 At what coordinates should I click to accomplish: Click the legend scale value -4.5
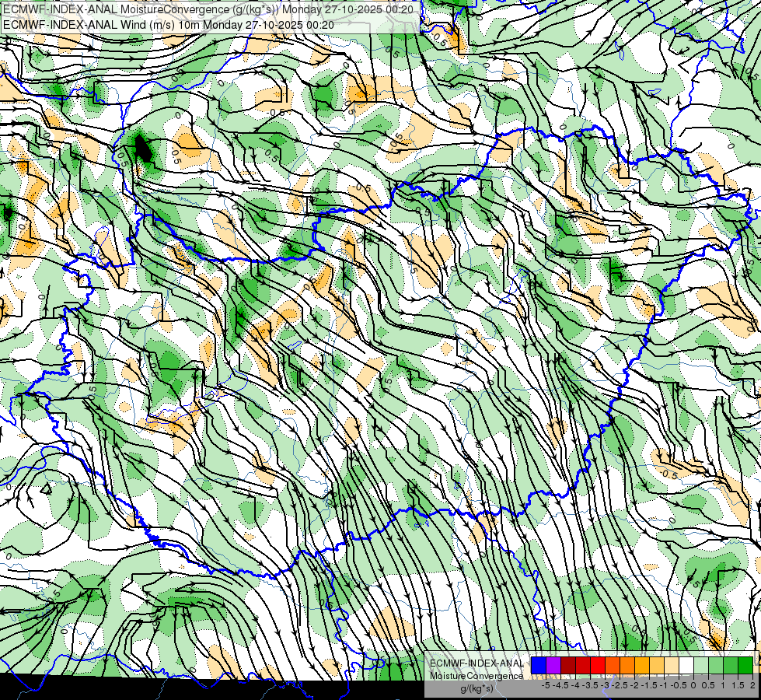pyautogui.click(x=561, y=685)
